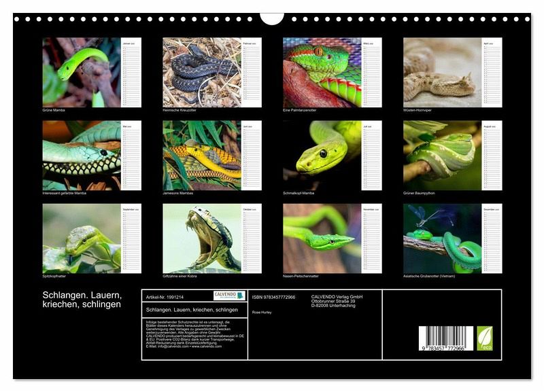The image size is (544, 392).
Task: Click the calendar hanging hole notch at top
Action: coord(272,18)
